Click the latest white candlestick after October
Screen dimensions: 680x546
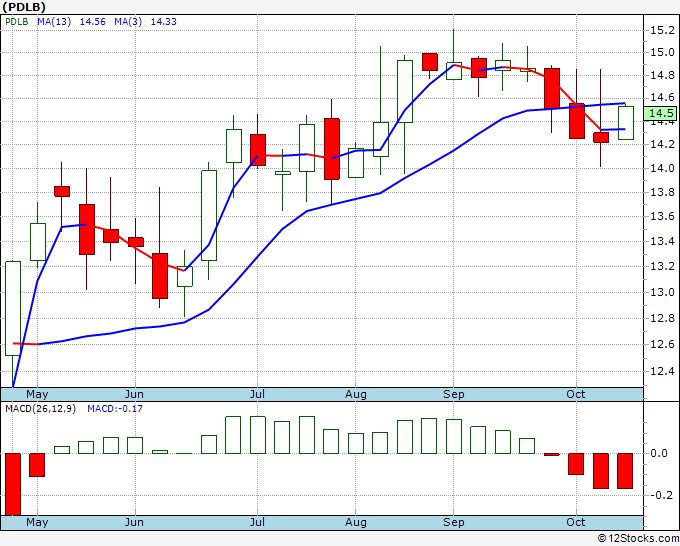point(626,123)
